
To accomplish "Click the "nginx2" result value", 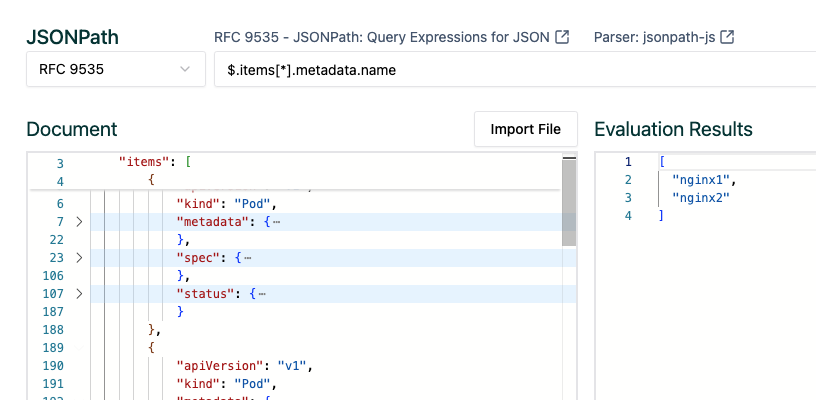I will point(702,197).
